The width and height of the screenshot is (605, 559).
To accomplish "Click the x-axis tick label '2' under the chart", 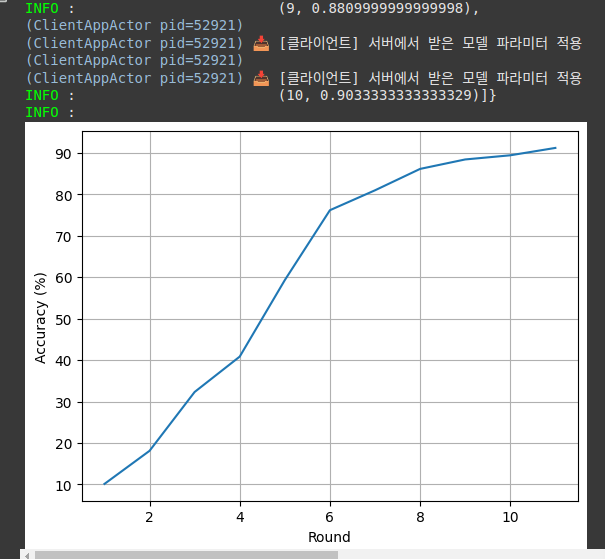I will [150, 517].
